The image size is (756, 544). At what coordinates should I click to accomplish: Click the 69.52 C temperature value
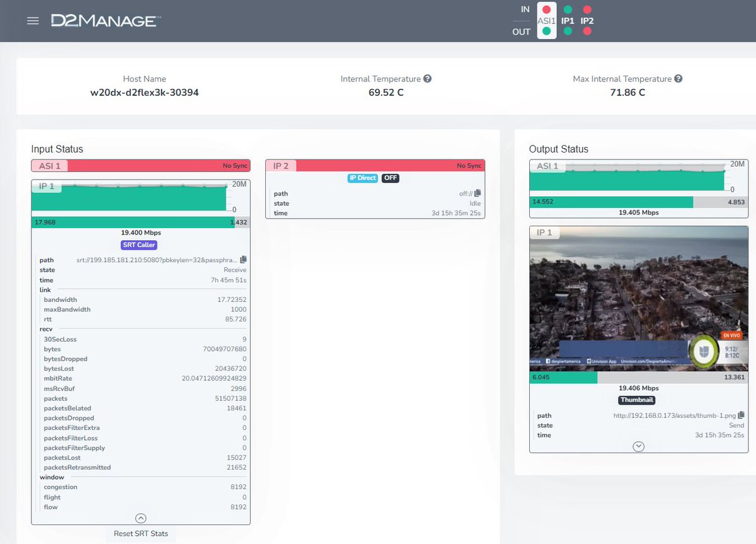coord(386,93)
